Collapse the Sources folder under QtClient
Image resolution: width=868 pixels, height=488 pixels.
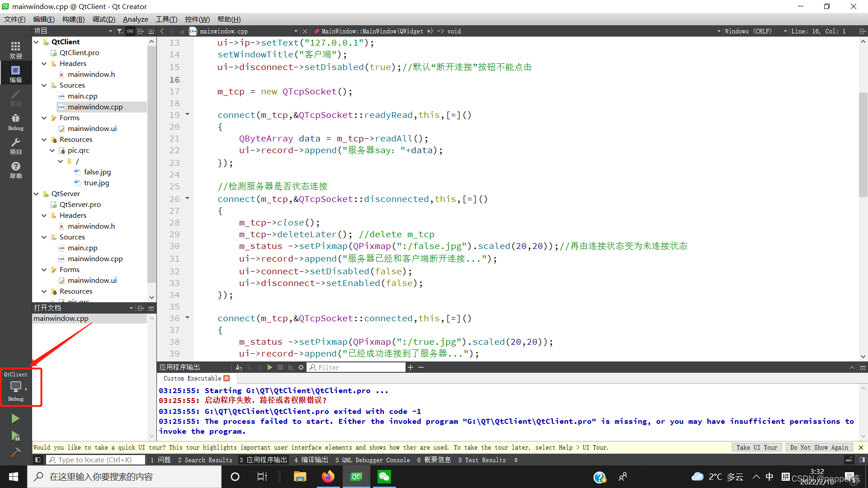tap(44, 85)
